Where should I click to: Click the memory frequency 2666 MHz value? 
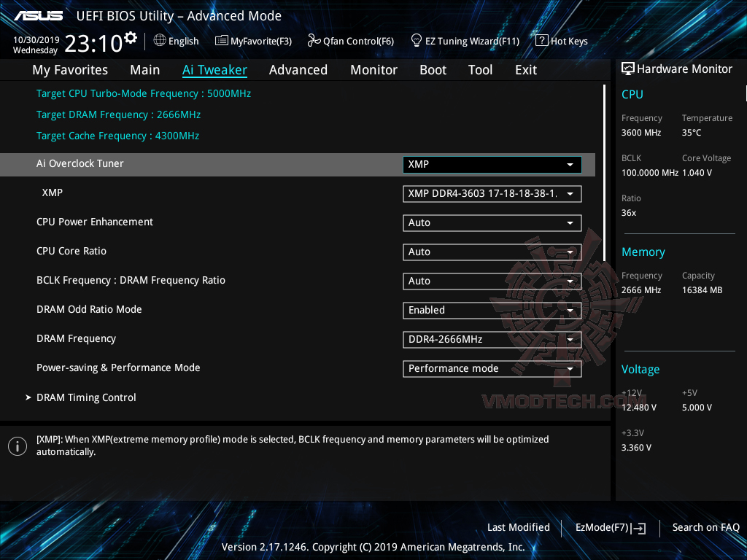(x=641, y=290)
